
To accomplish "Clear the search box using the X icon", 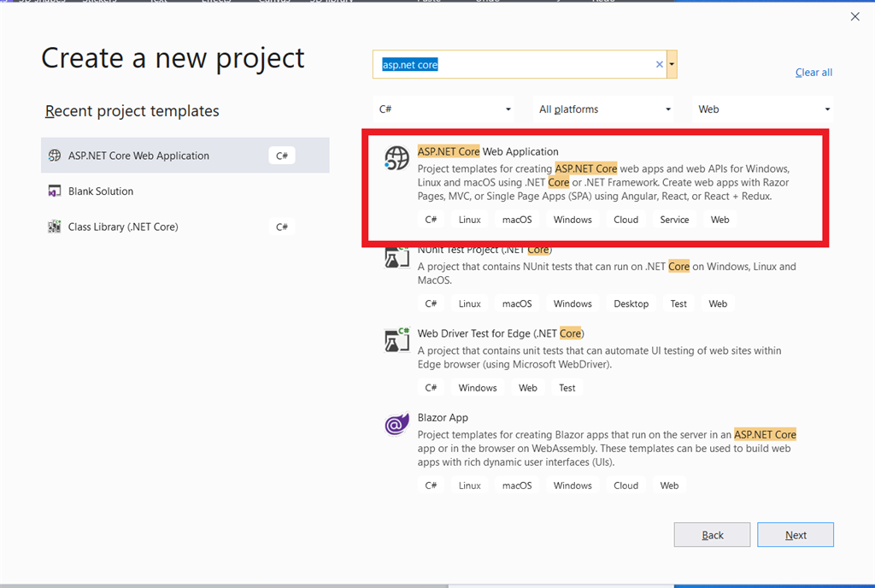I will (x=659, y=63).
